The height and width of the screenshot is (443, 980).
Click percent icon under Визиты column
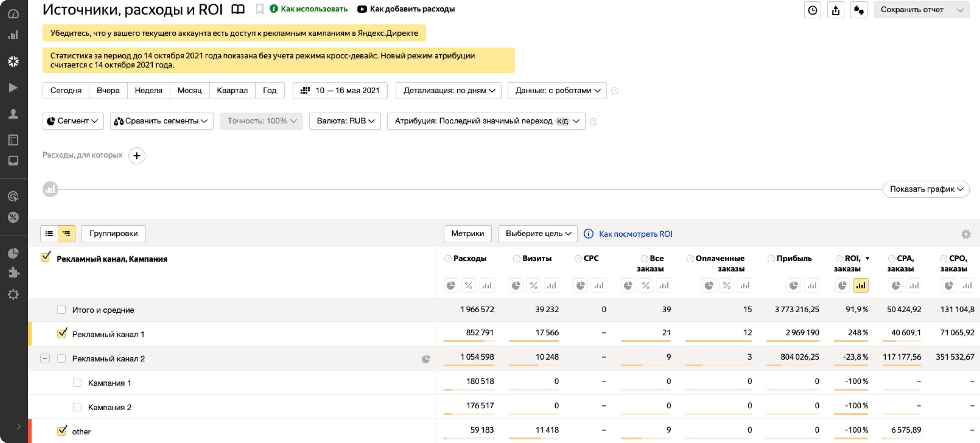tap(534, 285)
